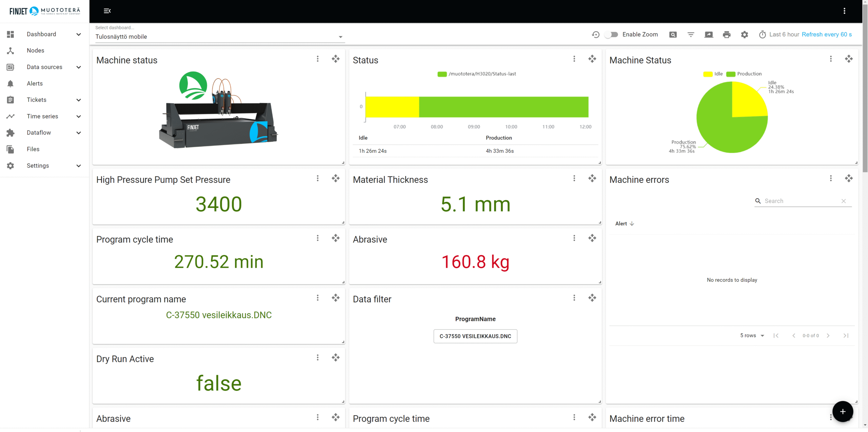This screenshot has width=868, height=432.
Task: Click the share dashboard icon
Action: (709, 35)
